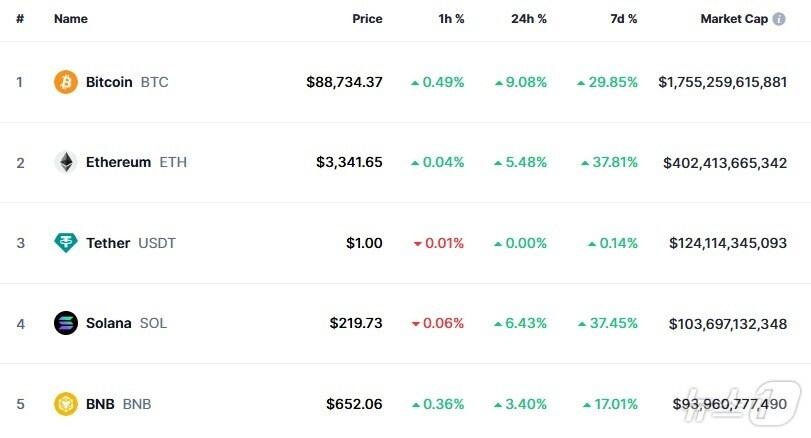Click the Ethereum diamond logo icon

(66, 162)
